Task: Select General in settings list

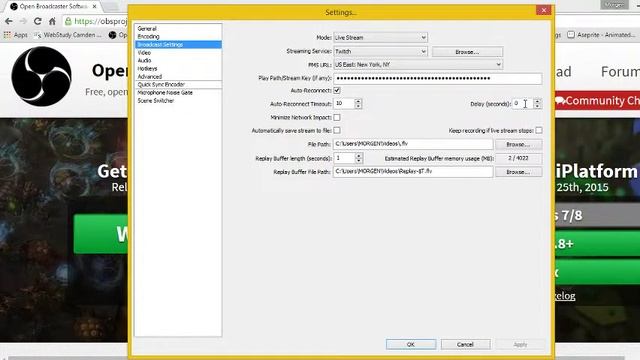Action: [x=147, y=29]
